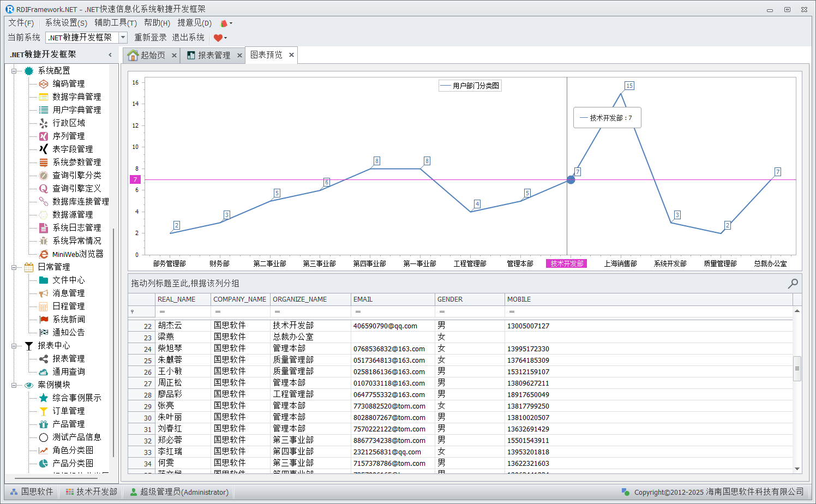Click the data grid vertical scrollbar thumb
The height and width of the screenshot is (504, 816).
[797, 368]
